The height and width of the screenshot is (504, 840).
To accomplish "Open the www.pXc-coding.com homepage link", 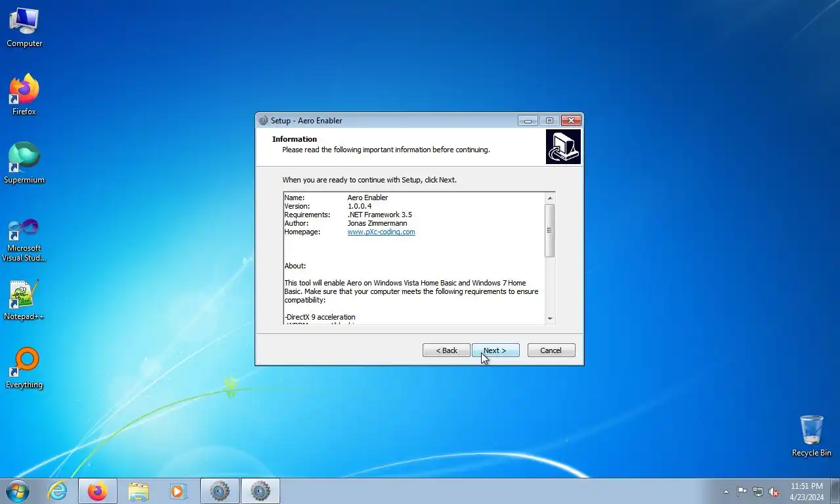I will [381, 232].
